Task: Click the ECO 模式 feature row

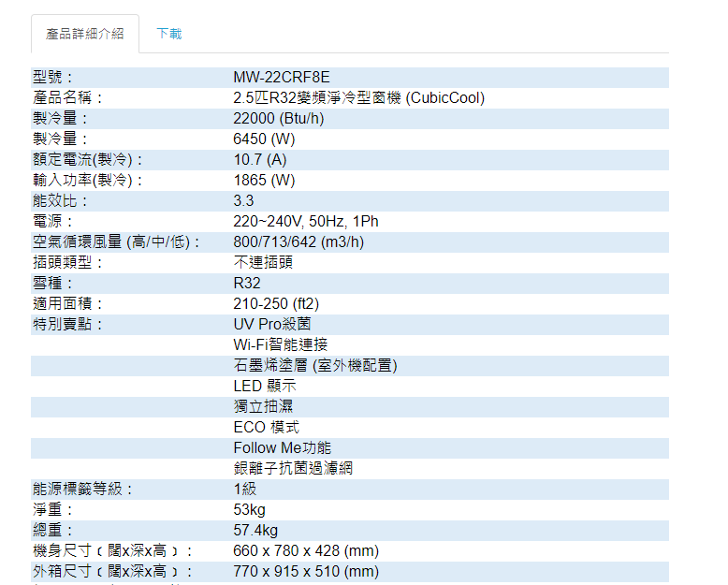Action: [266, 427]
